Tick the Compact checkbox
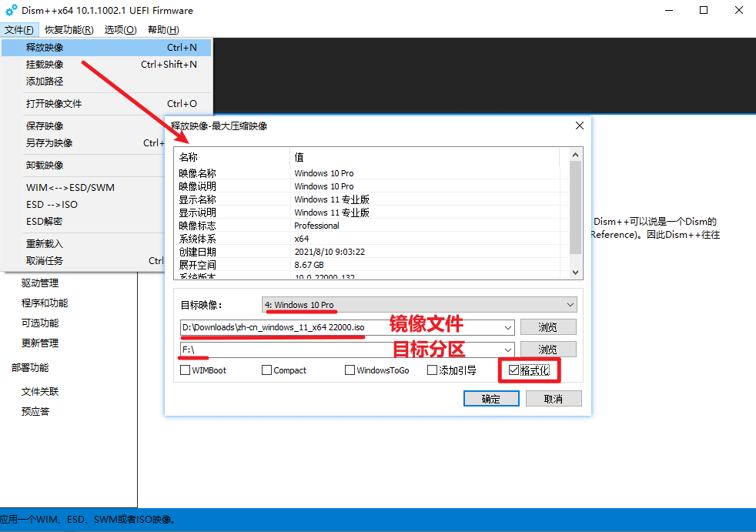756x532 pixels. 267,370
